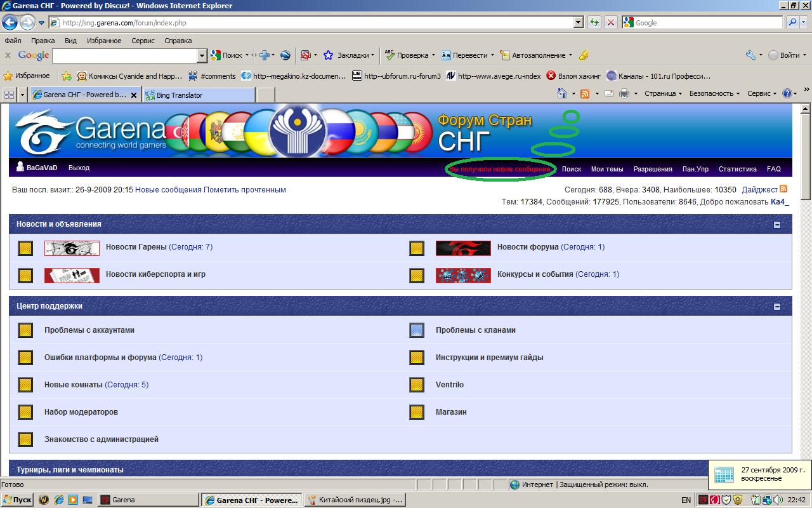Open the Новости Гарены forum link
Screen dimensions: 812x508
(136, 247)
